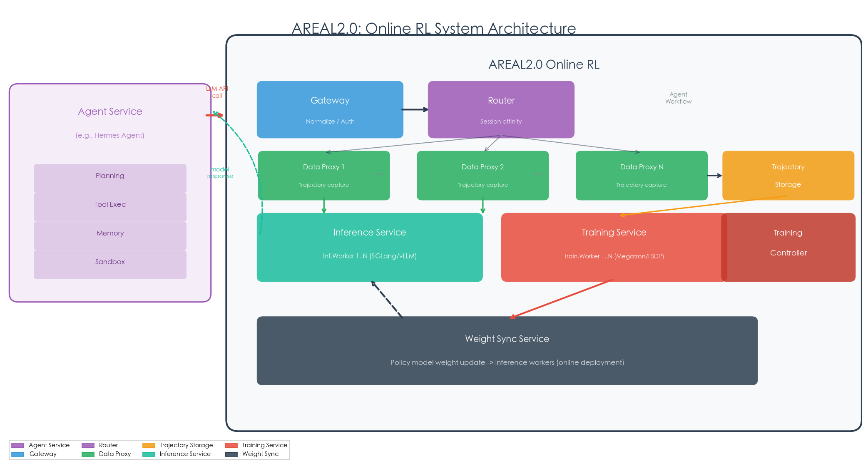The width and height of the screenshot is (868, 466).
Task: Click 'Session affinity' text in Router
Action: click(501, 121)
